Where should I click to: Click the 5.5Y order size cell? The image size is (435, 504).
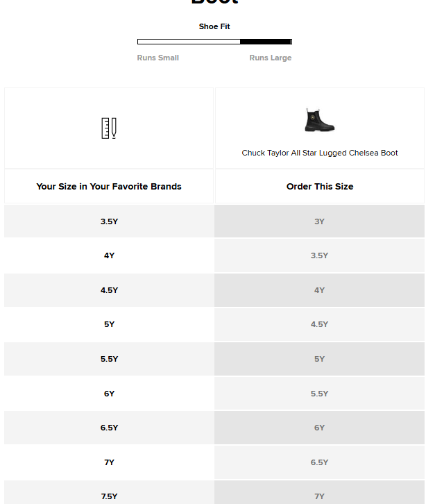(x=319, y=394)
